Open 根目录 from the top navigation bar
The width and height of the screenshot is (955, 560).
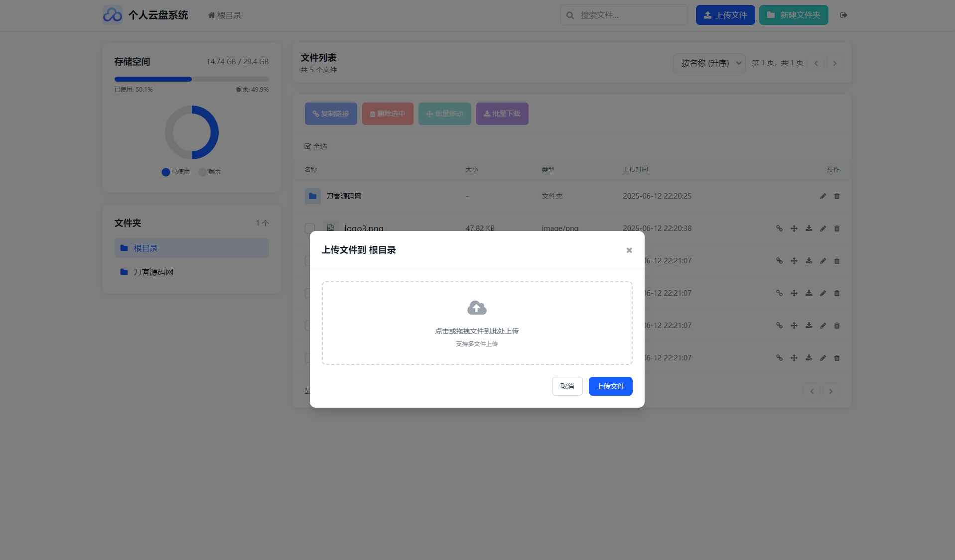coord(224,15)
